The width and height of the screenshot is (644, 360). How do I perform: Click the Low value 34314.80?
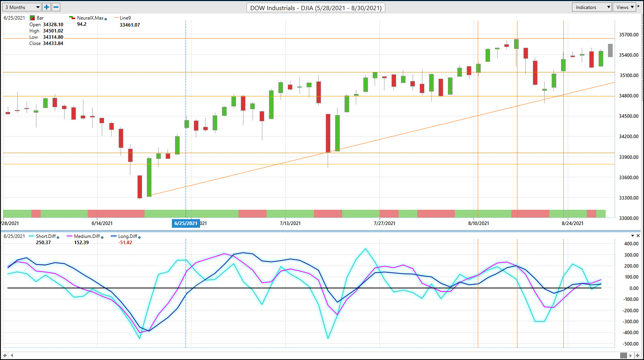[x=53, y=37]
